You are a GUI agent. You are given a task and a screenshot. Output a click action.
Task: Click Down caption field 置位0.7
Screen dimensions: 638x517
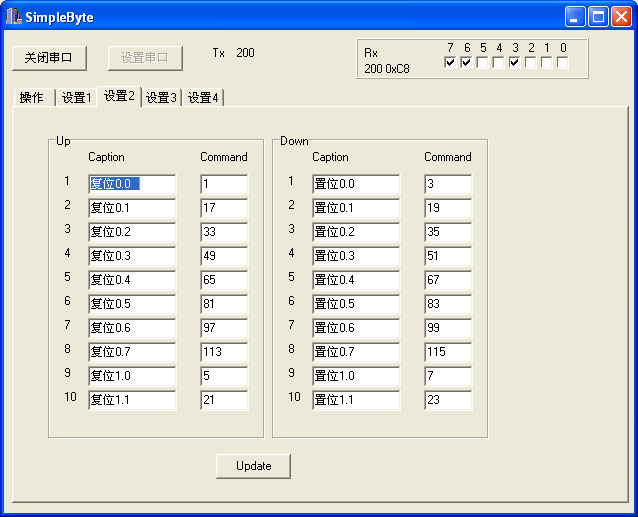[x=356, y=352]
